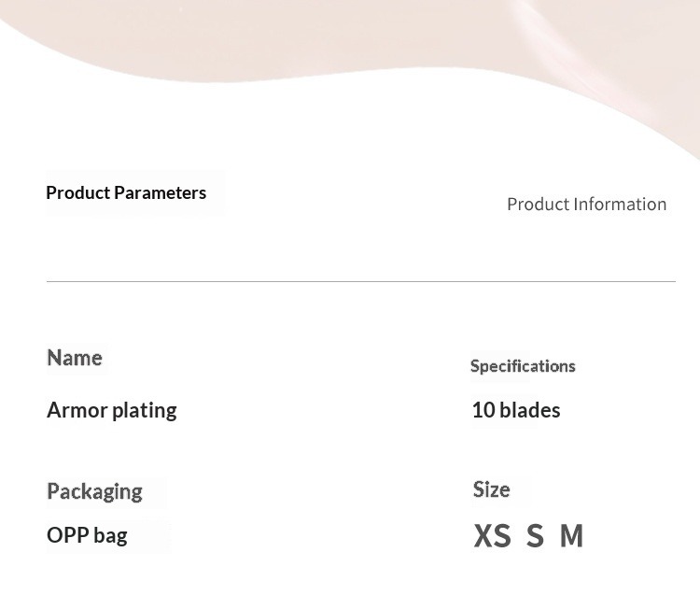Click "Product" in the bold Product Parameters heading
This screenshot has height=595, width=700.
tap(78, 192)
